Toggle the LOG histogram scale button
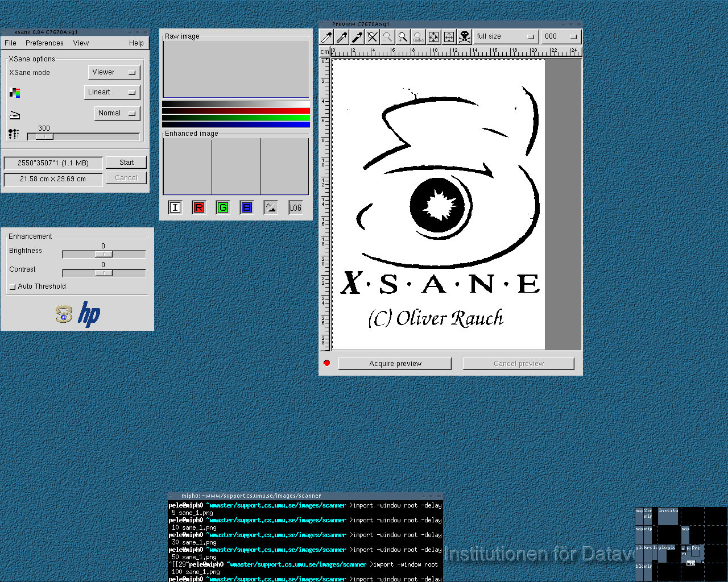This screenshot has width=728, height=582. pos(296,207)
